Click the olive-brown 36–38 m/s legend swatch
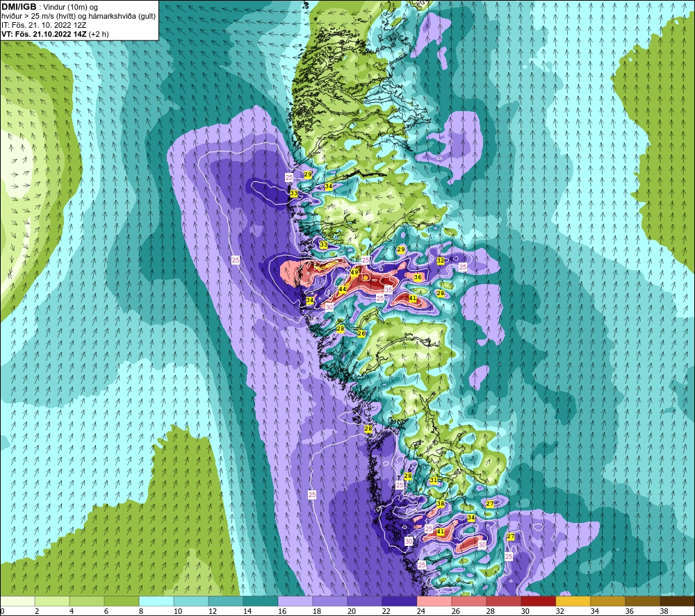 [642, 601]
